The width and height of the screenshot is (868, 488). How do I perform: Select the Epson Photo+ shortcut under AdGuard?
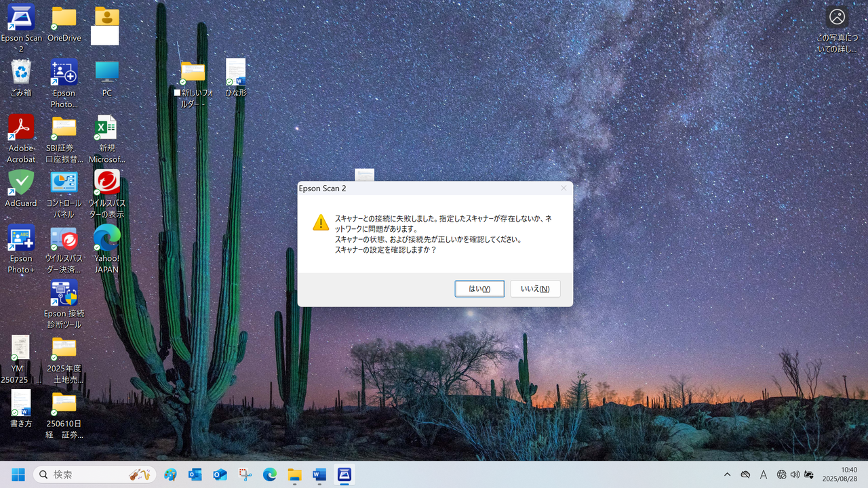(21, 249)
